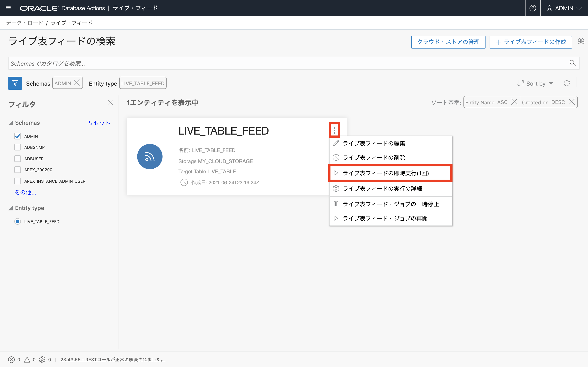
Task: Check the ADBUSER schema checkbox
Action: tap(18, 159)
